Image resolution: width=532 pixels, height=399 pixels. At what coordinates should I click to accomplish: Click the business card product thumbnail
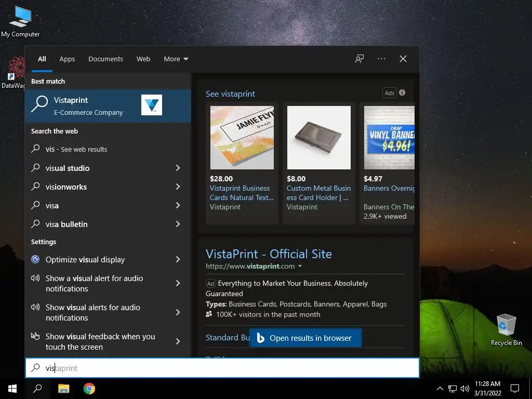pyautogui.click(x=242, y=137)
